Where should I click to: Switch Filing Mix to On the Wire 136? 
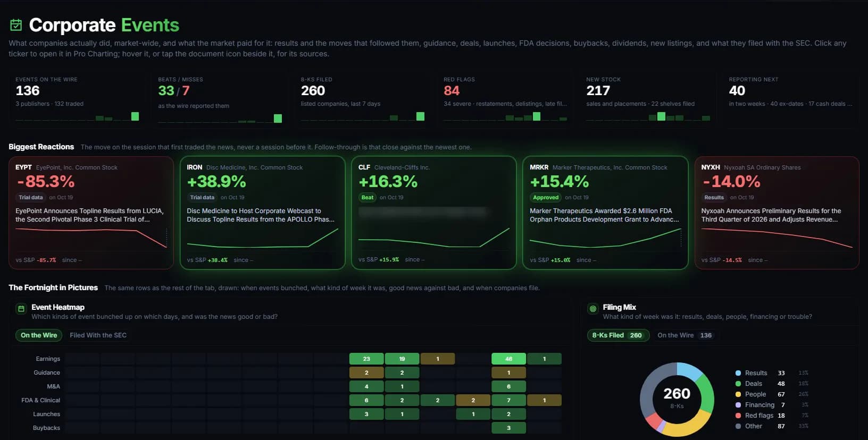click(x=685, y=335)
